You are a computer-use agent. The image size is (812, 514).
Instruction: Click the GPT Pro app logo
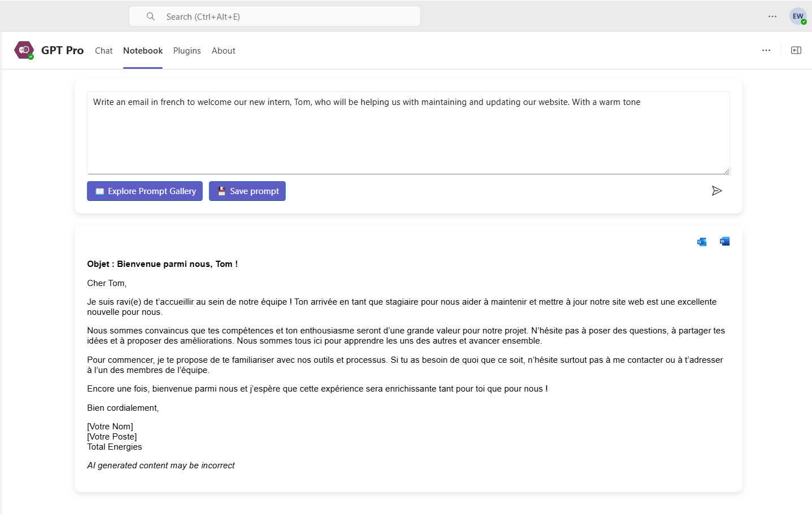(x=24, y=50)
